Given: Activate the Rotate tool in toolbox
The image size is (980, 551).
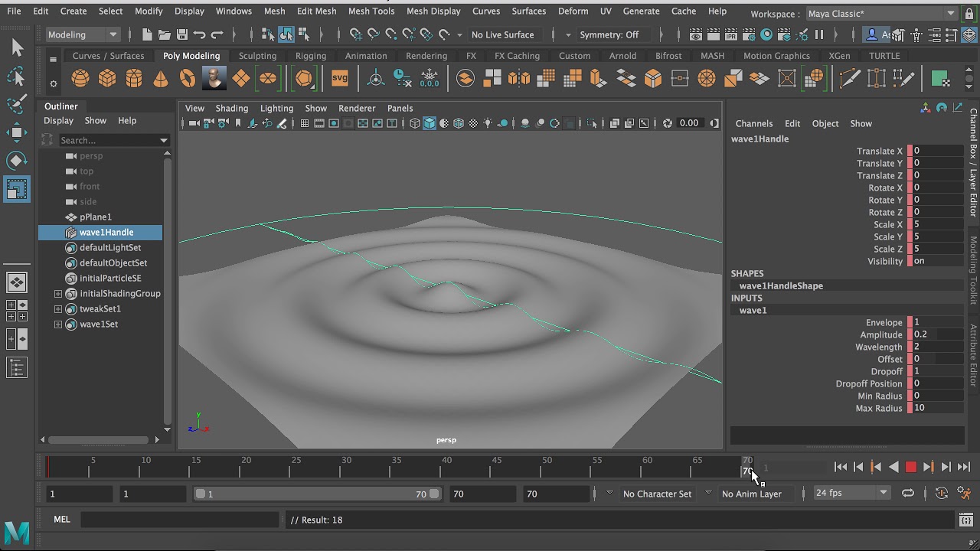Looking at the screenshot, I should tap(17, 161).
